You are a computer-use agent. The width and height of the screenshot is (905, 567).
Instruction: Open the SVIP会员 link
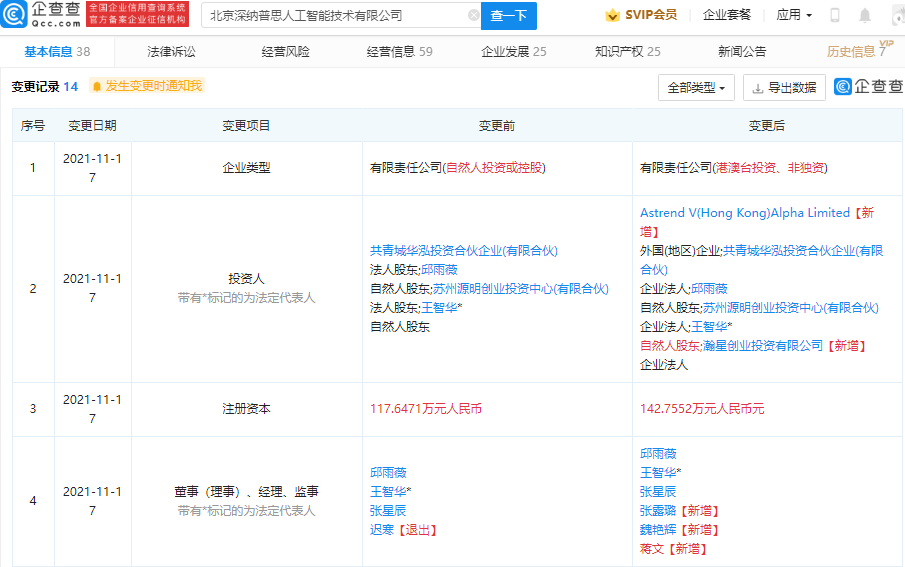point(651,15)
